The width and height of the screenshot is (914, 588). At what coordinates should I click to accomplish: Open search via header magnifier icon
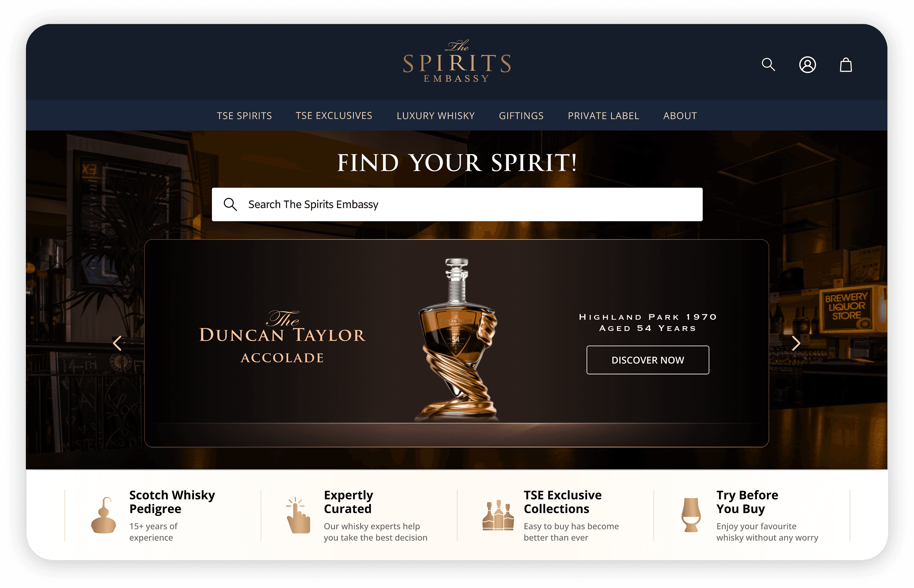tap(768, 65)
